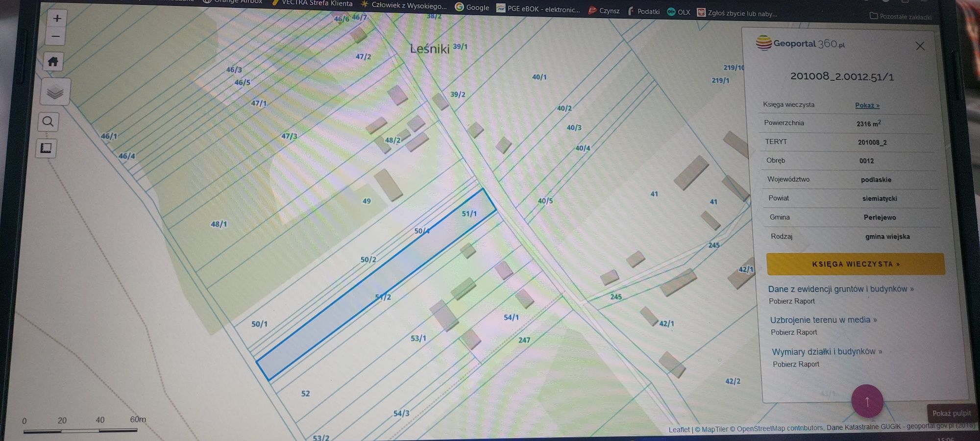980x441 pixels.
Task: Click the parcel ID 201008_2.0012.51/1 heading
Action: tap(842, 77)
